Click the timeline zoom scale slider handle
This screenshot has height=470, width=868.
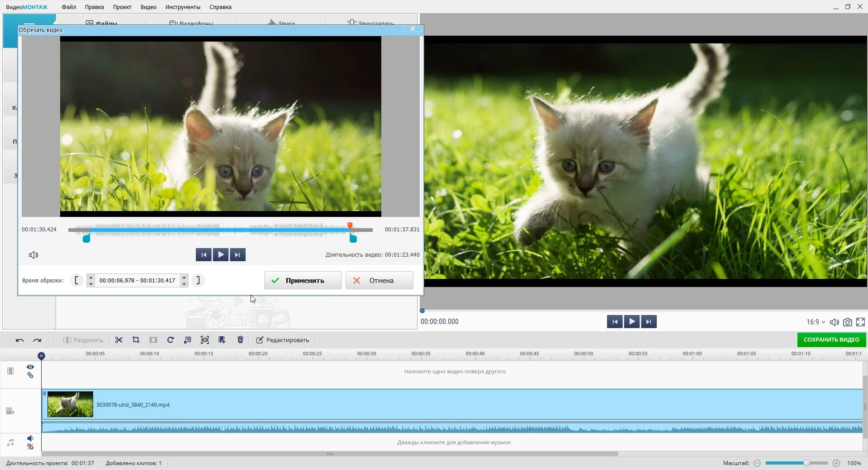(x=806, y=463)
